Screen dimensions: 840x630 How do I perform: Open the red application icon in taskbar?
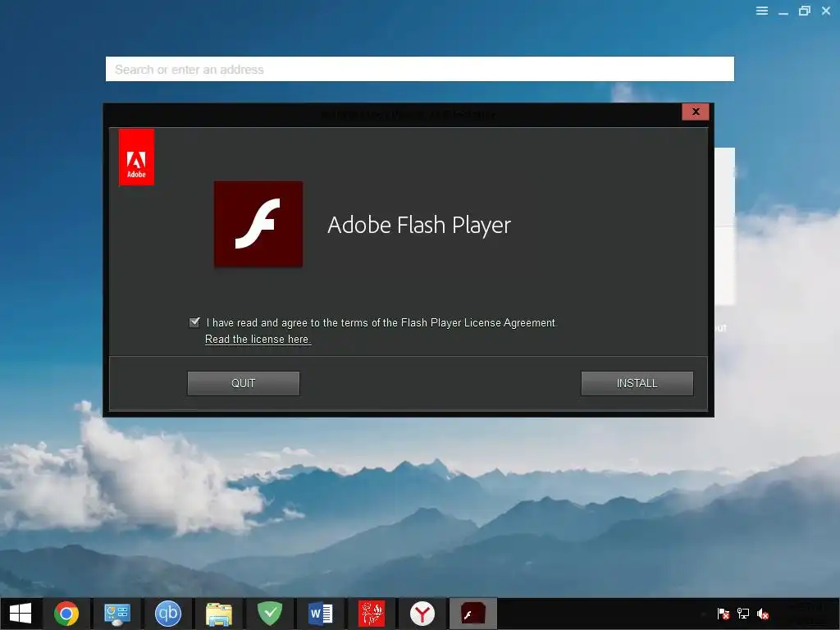(x=372, y=614)
